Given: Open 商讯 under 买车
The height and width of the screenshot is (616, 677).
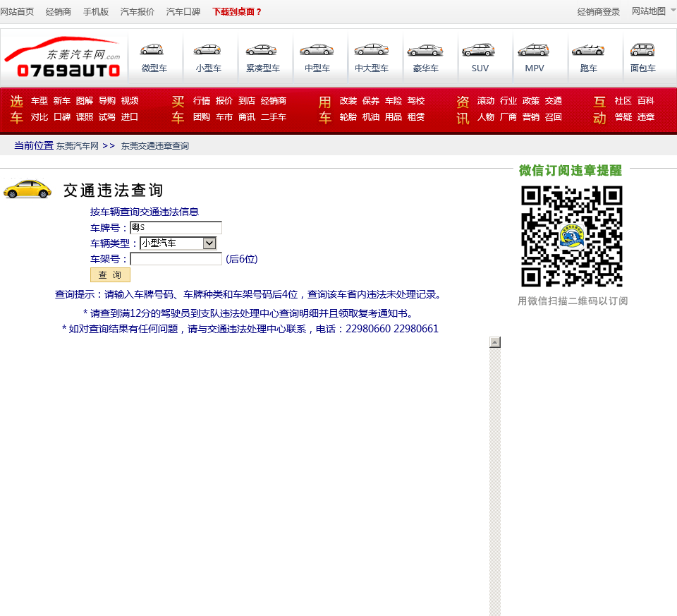Looking at the screenshot, I should click(x=247, y=117).
